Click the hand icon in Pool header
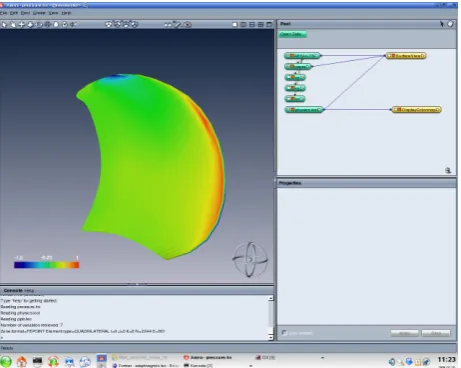The height and width of the screenshot is (368, 461). (450, 24)
